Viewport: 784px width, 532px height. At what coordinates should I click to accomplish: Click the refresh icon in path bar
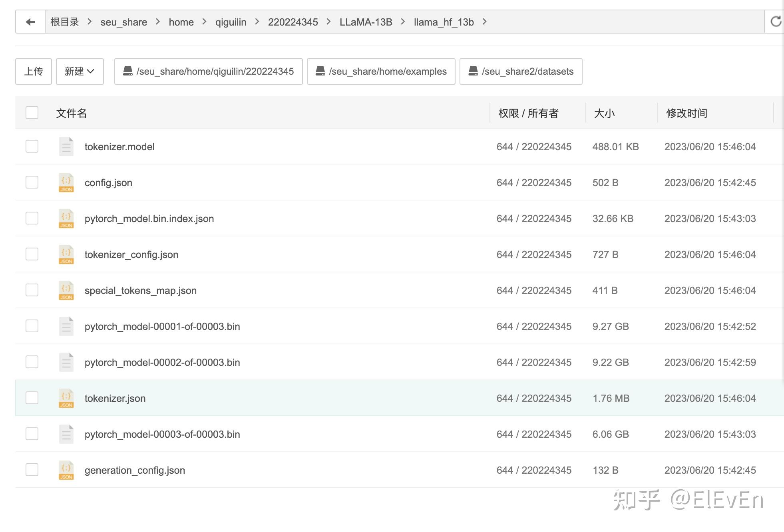pos(776,22)
